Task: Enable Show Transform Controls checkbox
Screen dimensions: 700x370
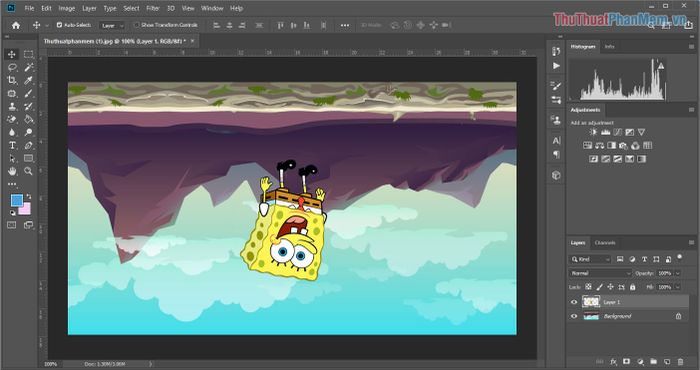Action: [x=137, y=25]
